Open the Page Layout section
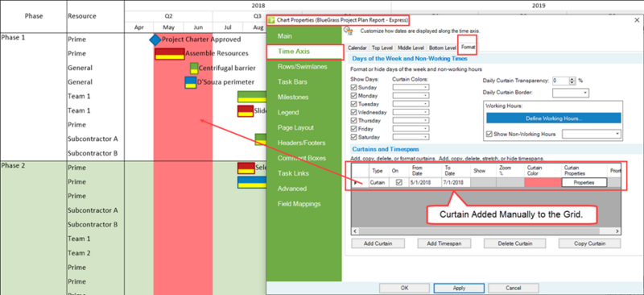The width and height of the screenshot is (644, 295). [295, 127]
